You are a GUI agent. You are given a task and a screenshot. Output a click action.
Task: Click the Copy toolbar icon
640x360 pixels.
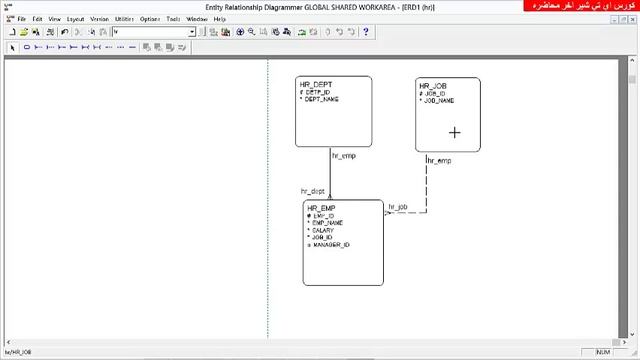point(92,32)
